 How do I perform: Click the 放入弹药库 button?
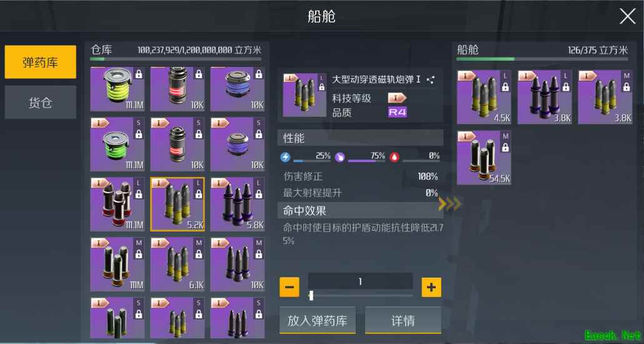pos(318,320)
